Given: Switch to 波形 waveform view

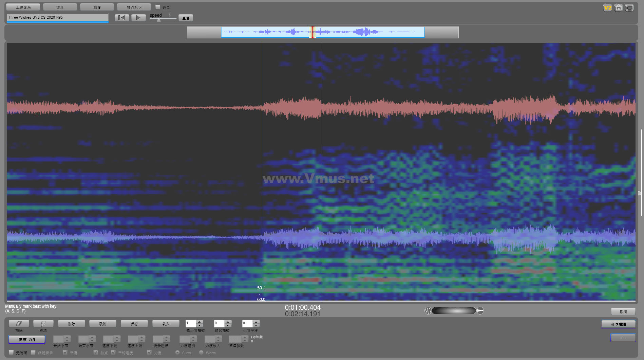Looking at the screenshot, I should point(60,7).
